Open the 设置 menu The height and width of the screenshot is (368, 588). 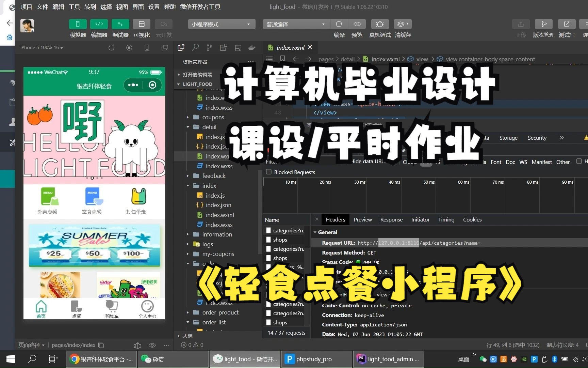[154, 7]
